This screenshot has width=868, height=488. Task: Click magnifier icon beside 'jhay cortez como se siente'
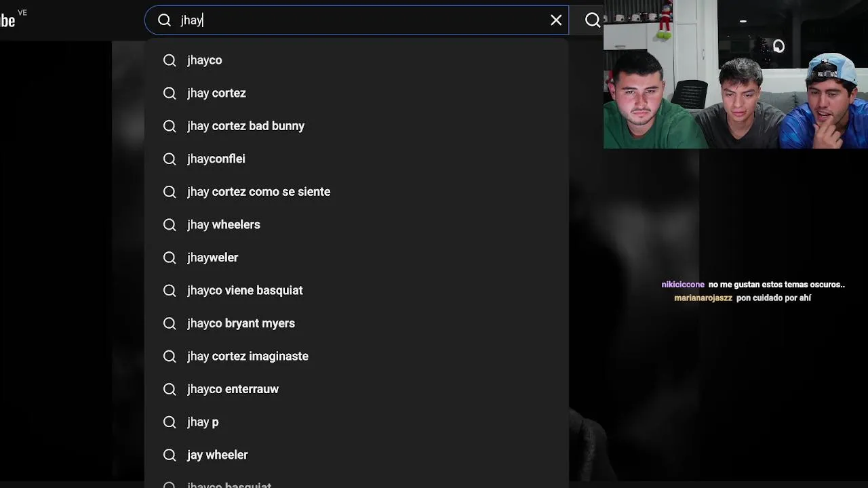click(170, 192)
